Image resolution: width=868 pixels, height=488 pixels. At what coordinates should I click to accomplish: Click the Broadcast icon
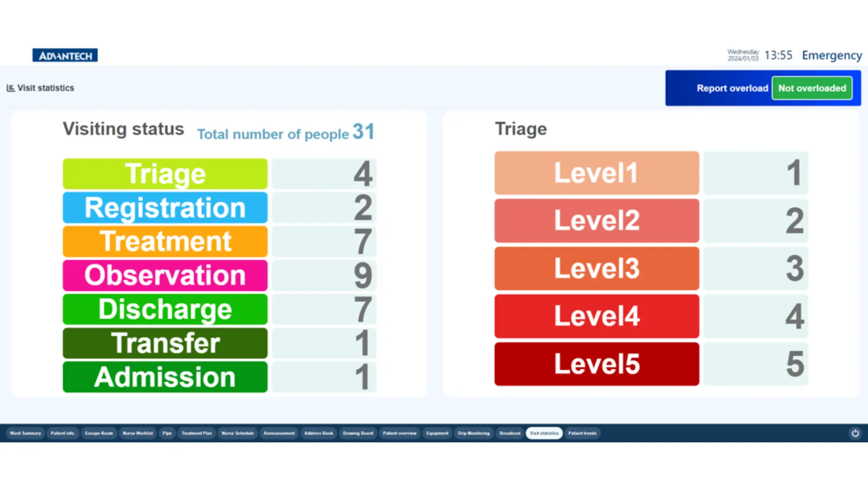509,432
